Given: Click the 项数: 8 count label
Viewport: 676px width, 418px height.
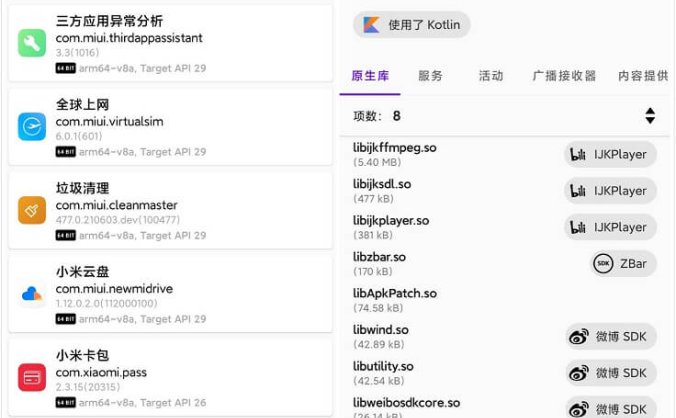Looking at the screenshot, I should (377, 116).
